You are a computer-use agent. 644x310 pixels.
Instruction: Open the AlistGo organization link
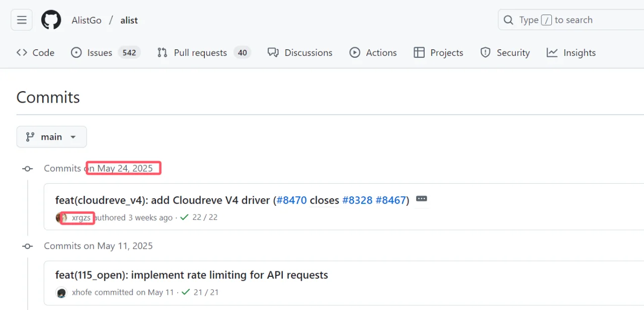(x=87, y=21)
